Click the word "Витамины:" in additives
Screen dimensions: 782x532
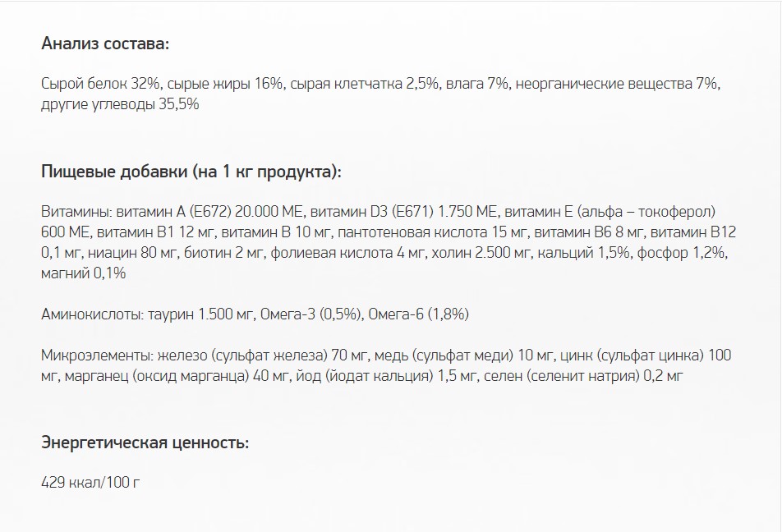tap(73, 211)
